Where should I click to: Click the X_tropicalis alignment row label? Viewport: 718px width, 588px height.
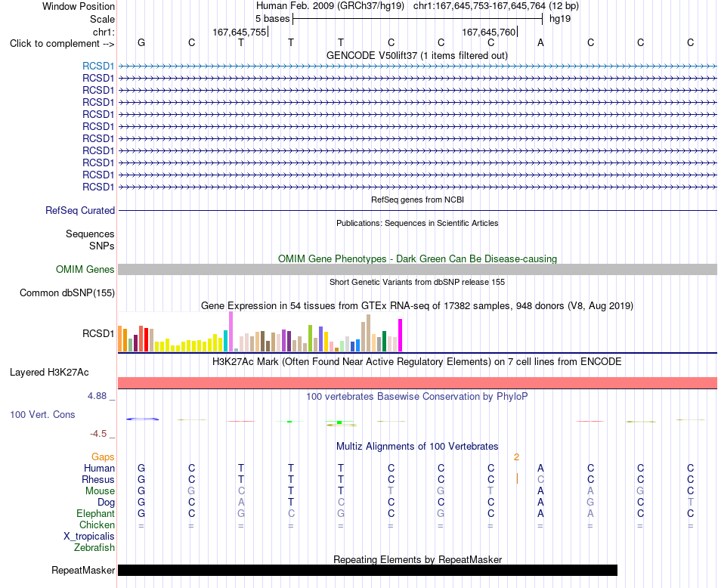[89, 537]
